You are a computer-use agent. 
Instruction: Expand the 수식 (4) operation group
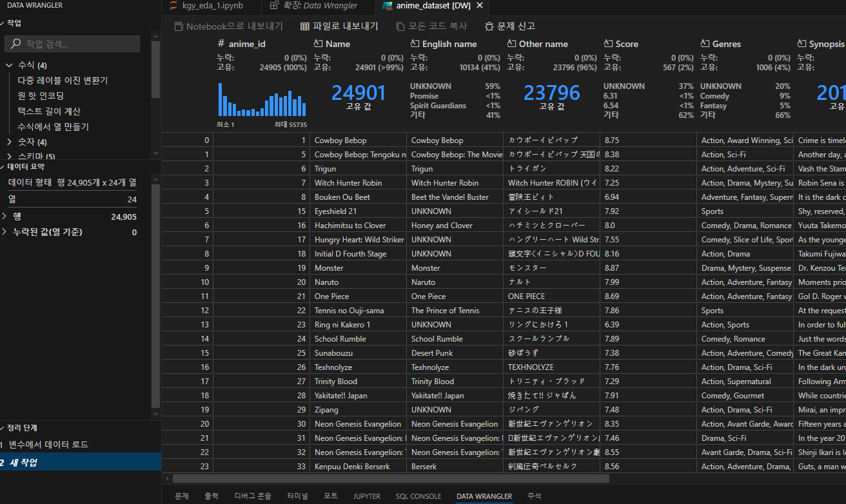click(9, 65)
